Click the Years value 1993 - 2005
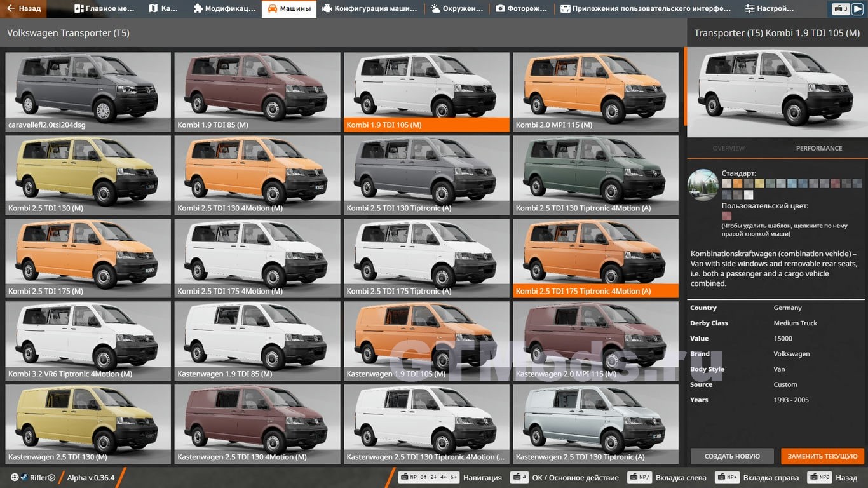Screen dimensions: 868x488 click(791, 400)
